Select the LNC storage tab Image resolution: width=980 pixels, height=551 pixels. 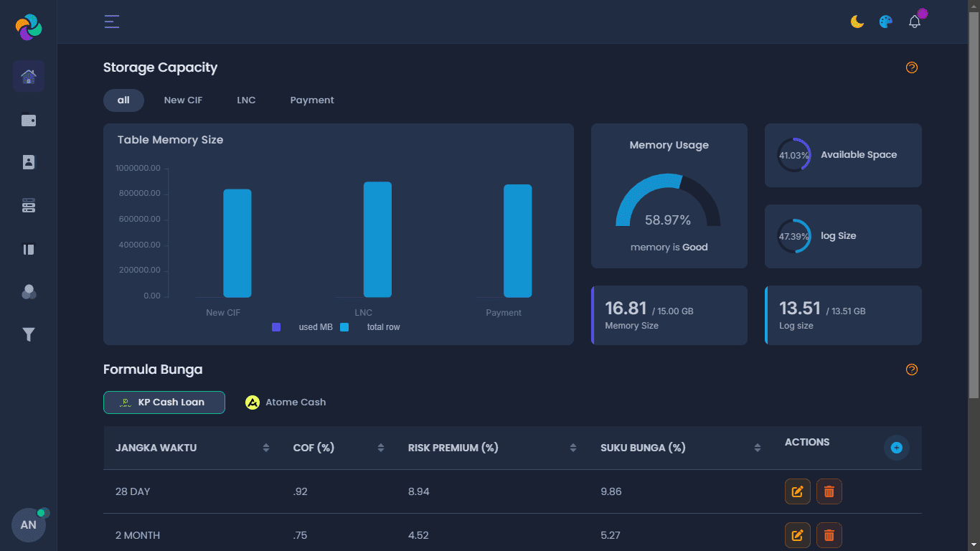point(246,100)
